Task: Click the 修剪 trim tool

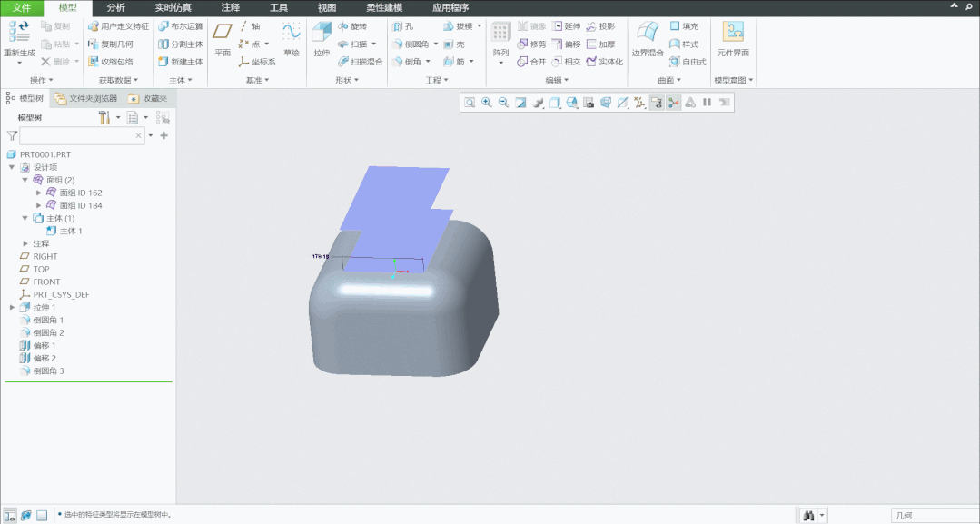Action: click(x=531, y=44)
